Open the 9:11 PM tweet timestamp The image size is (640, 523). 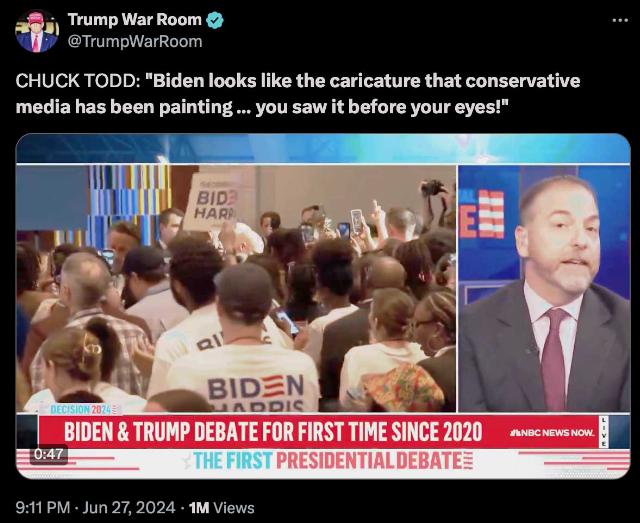43,508
